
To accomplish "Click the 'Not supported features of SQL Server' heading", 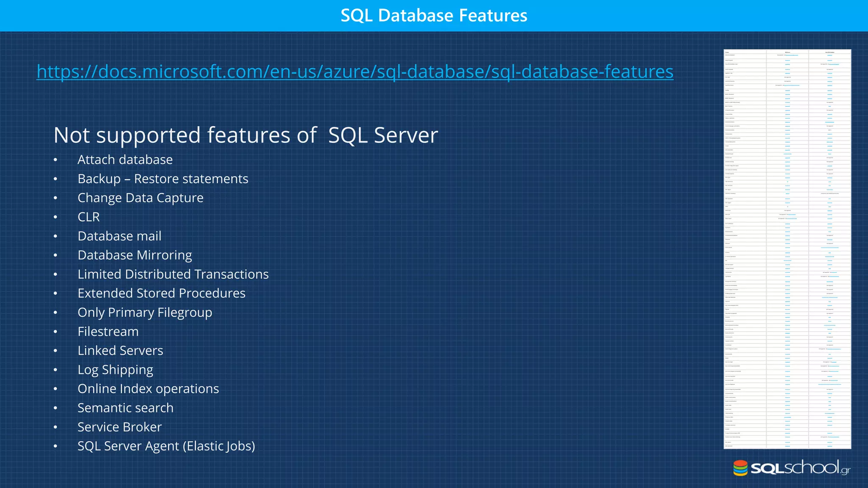I will [x=245, y=135].
